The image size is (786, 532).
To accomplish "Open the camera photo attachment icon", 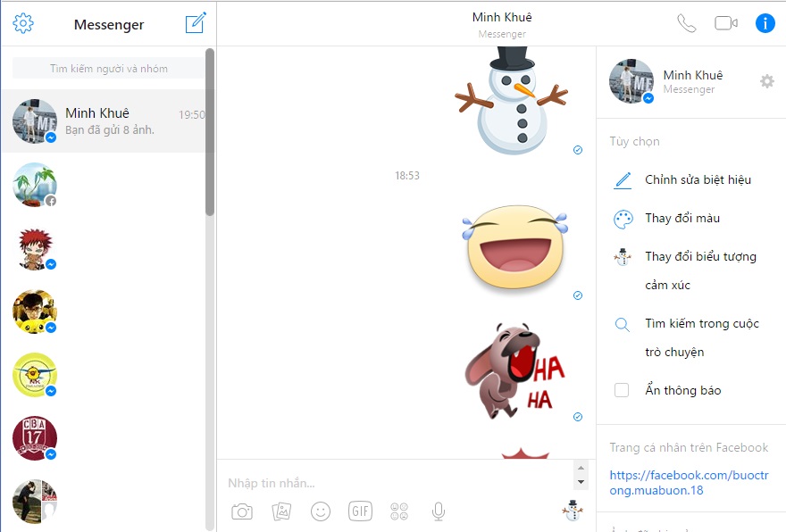I will tap(241, 511).
